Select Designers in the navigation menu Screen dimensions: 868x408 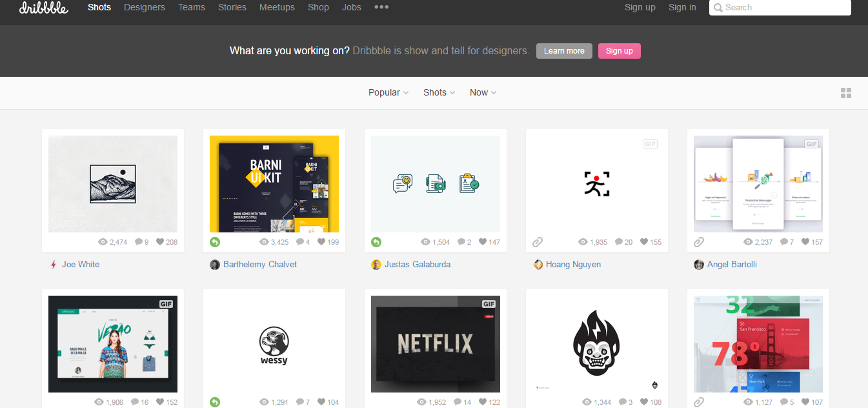pos(145,8)
